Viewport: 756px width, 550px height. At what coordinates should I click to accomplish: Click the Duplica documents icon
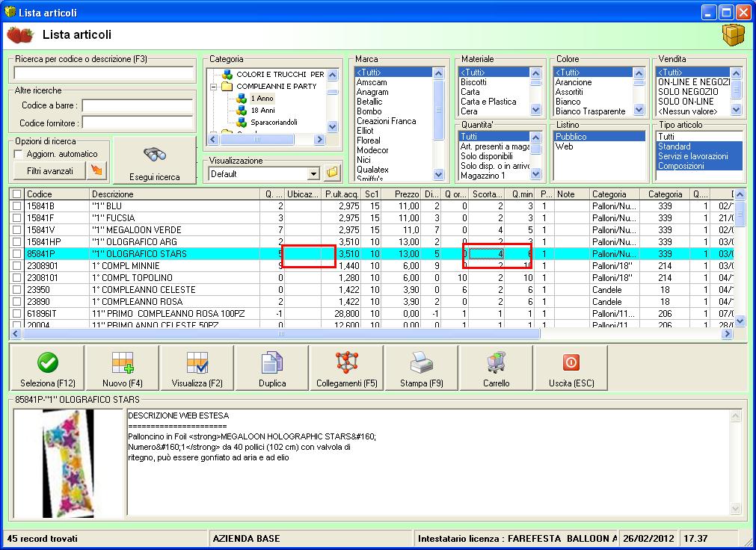pyautogui.click(x=272, y=363)
